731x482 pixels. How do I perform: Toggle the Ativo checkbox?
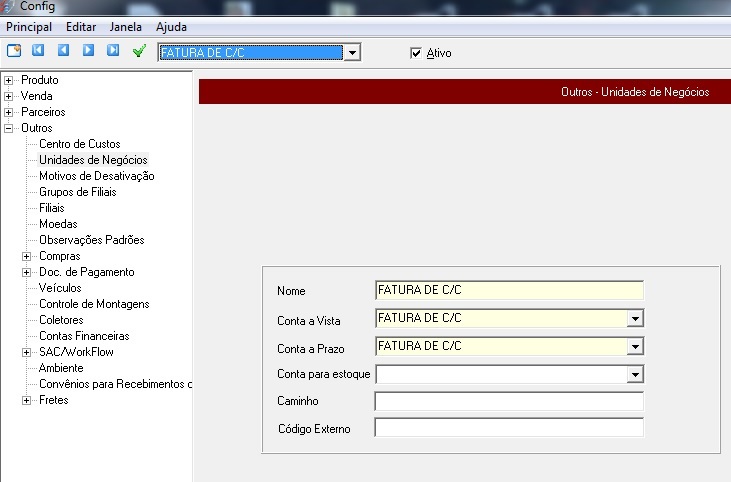pyautogui.click(x=416, y=53)
